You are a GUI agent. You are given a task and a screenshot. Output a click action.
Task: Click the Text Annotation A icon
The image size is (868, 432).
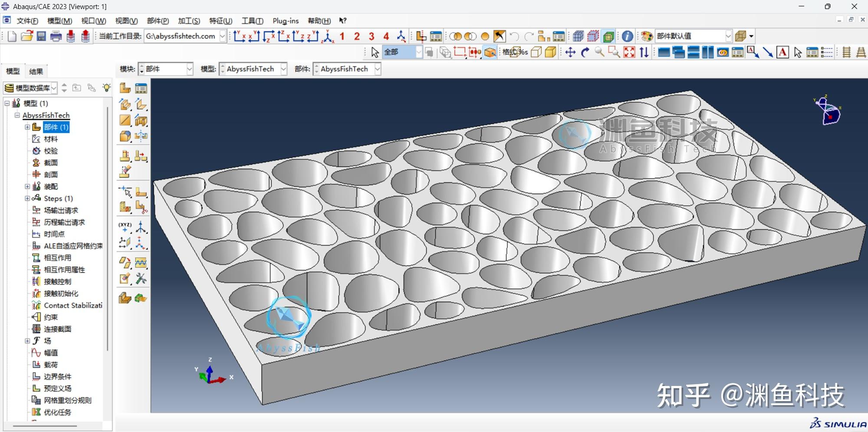click(783, 53)
